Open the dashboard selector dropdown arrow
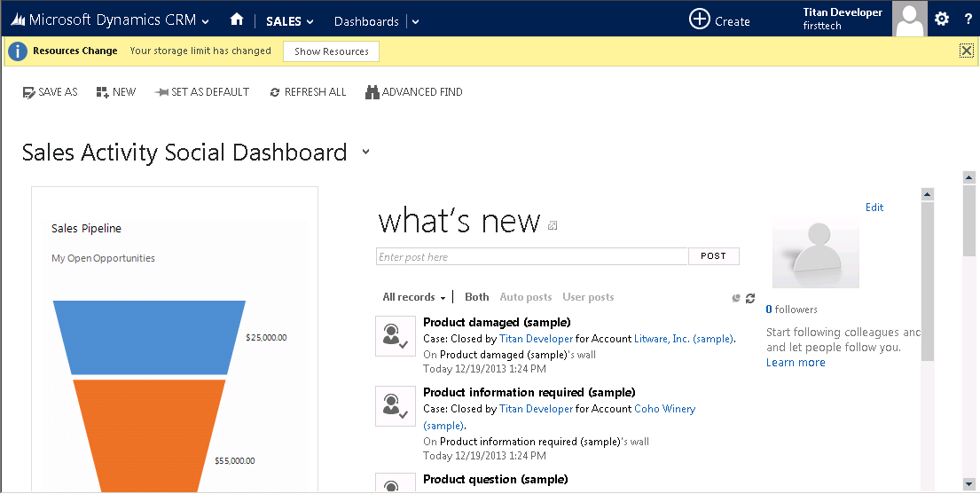The height and width of the screenshot is (494, 980). (365, 153)
